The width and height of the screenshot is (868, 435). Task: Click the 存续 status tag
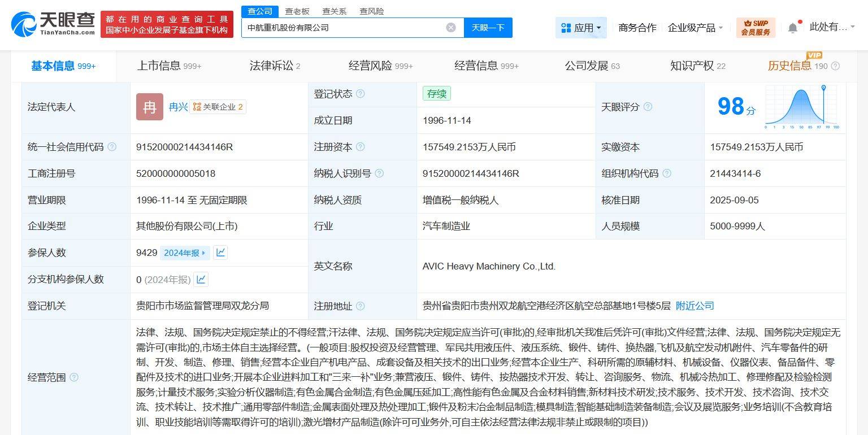[437, 93]
